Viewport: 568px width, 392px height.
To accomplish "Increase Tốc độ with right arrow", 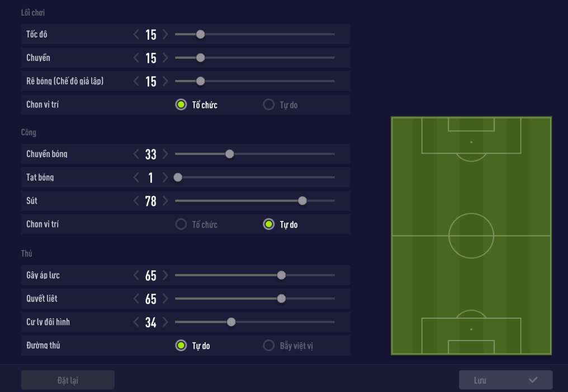I will [x=165, y=35].
